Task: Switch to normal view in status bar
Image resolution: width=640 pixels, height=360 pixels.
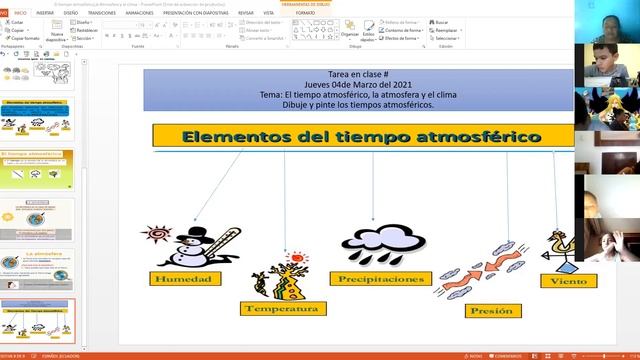Action: point(534,356)
